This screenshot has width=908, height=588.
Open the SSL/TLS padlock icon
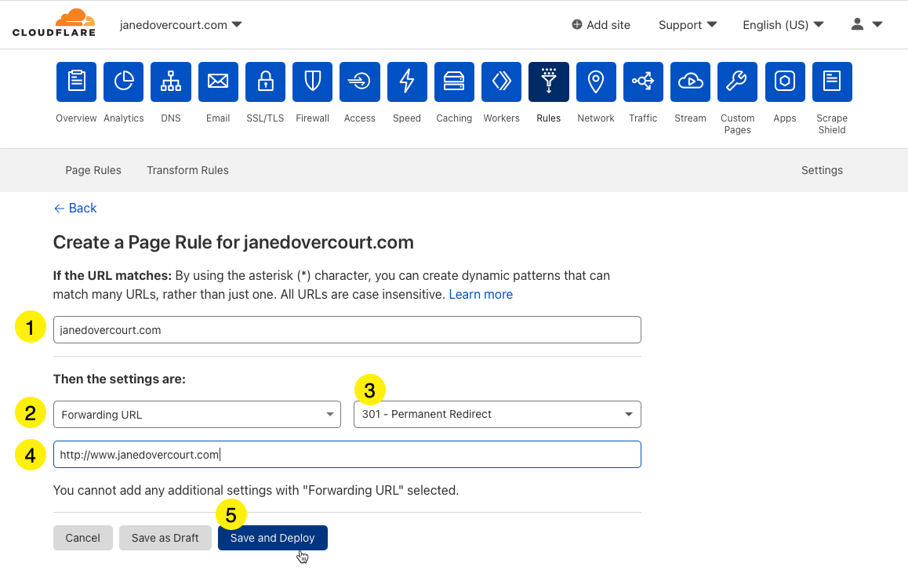(x=265, y=82)
